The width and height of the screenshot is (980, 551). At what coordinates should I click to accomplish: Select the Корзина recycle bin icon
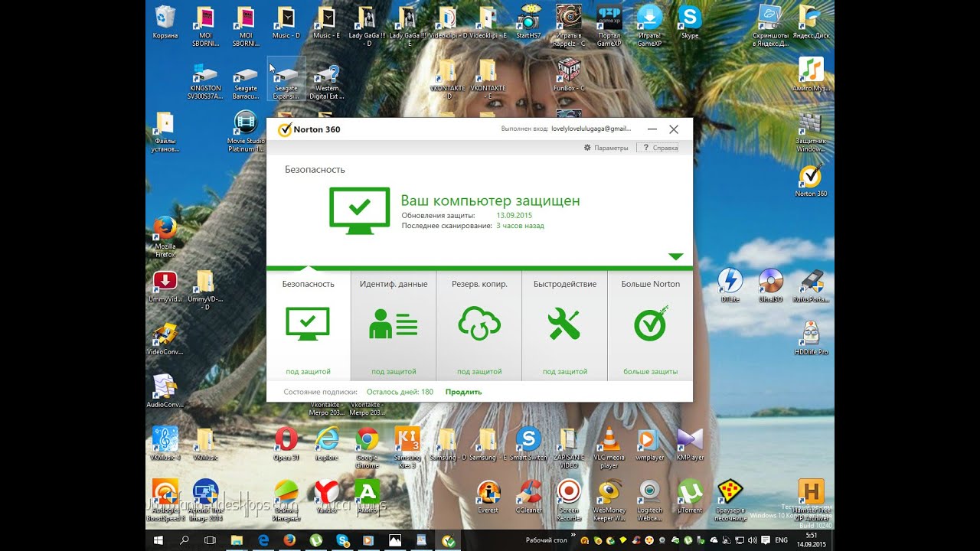(x=165, y=23)
